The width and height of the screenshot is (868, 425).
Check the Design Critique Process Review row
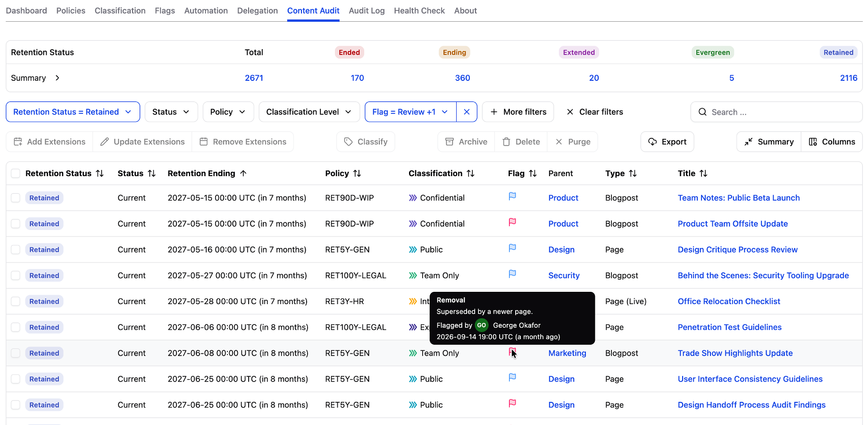(x=16, y=250)
